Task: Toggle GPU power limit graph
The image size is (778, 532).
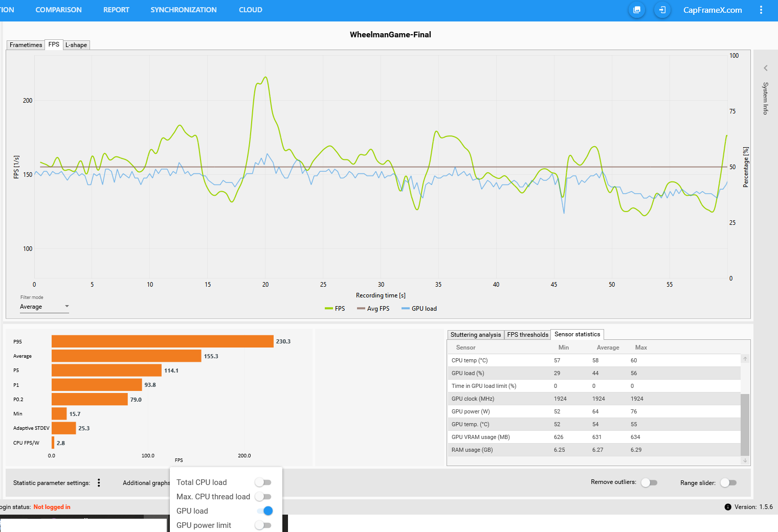Action: point(263,525)
